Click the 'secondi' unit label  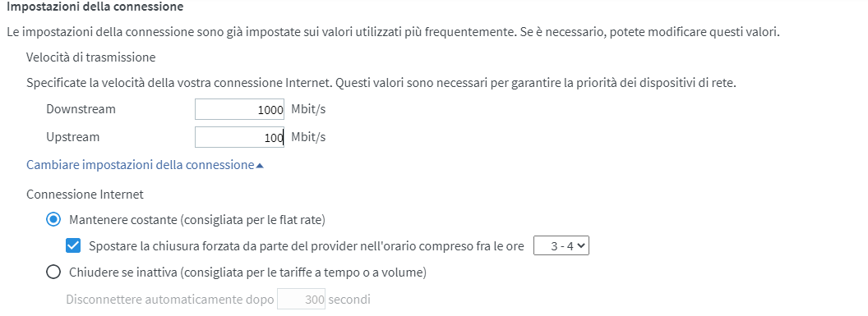(x=349, y=300)
